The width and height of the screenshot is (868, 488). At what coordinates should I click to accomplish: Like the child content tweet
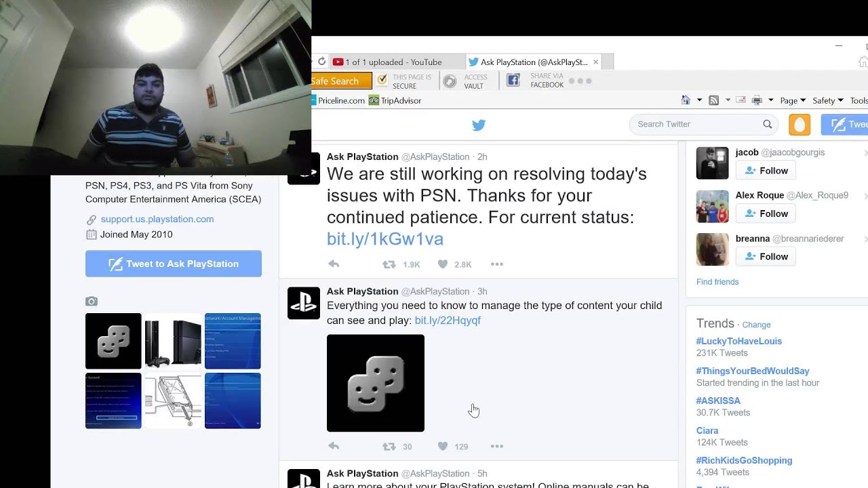pos(442,446)
